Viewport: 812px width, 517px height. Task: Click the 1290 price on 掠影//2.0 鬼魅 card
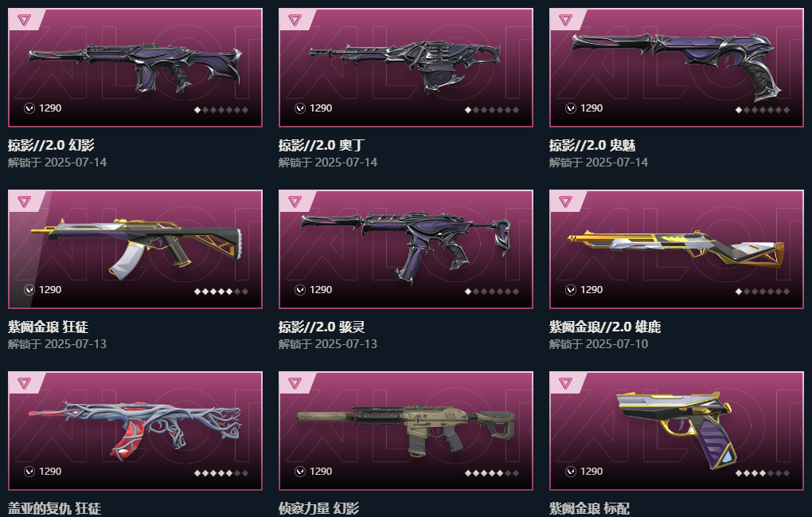click(x=591, y=108)
